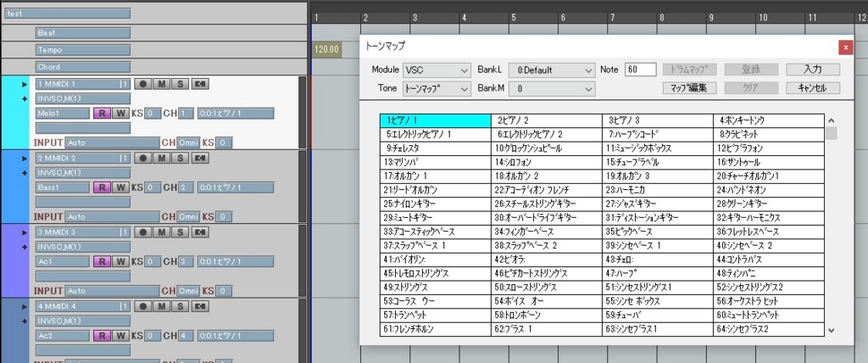Click the plus icon on MIDI 1 track

pyautogui.click(x=25, y=98)
